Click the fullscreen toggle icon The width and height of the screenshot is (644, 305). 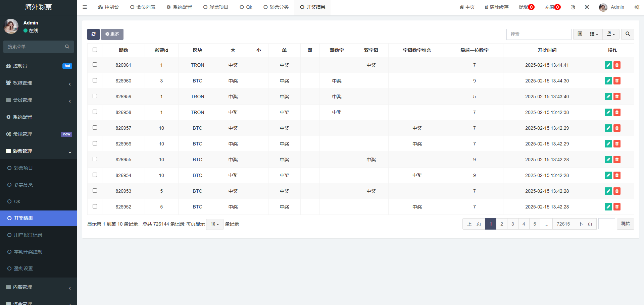(x=587, y=7)
